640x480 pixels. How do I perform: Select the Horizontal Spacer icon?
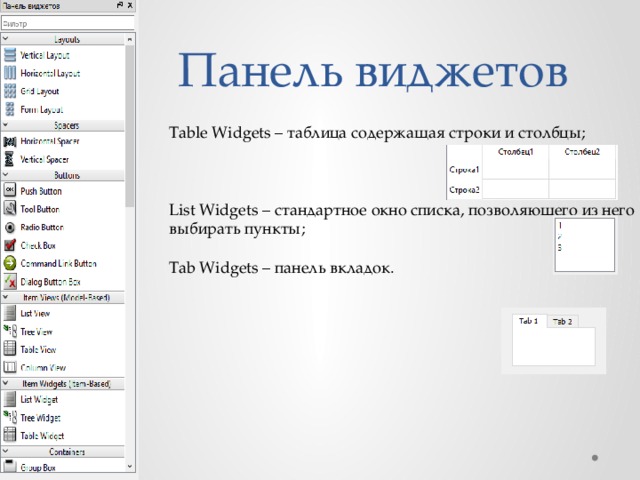tap(10, 141)
